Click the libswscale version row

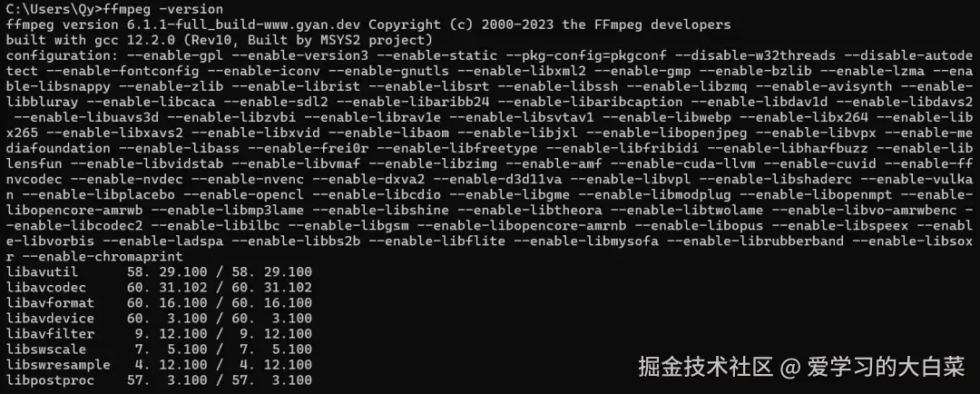point(159,349)
